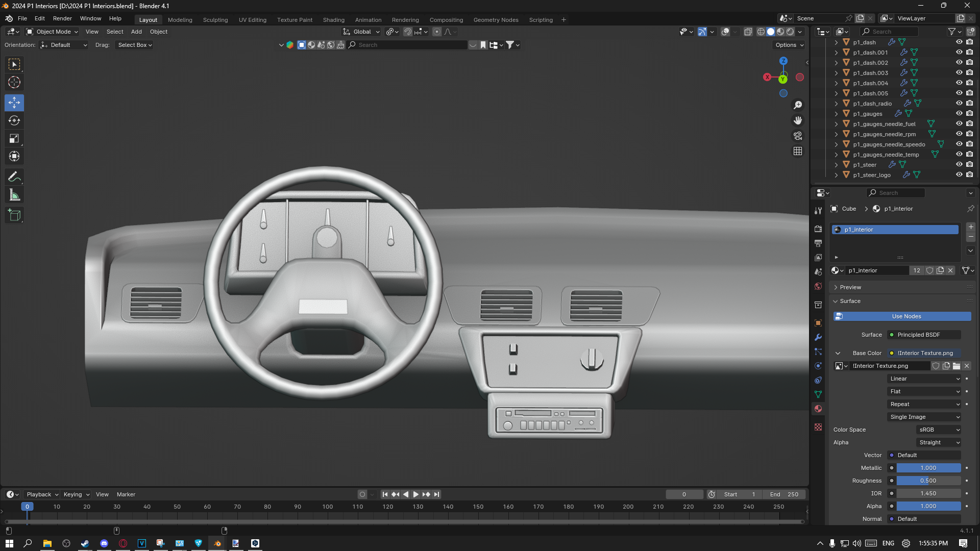The height and width of the screenshot is (551, 980).
Task: Adjust the Roughness slider
Action: (x=928, y=481)
